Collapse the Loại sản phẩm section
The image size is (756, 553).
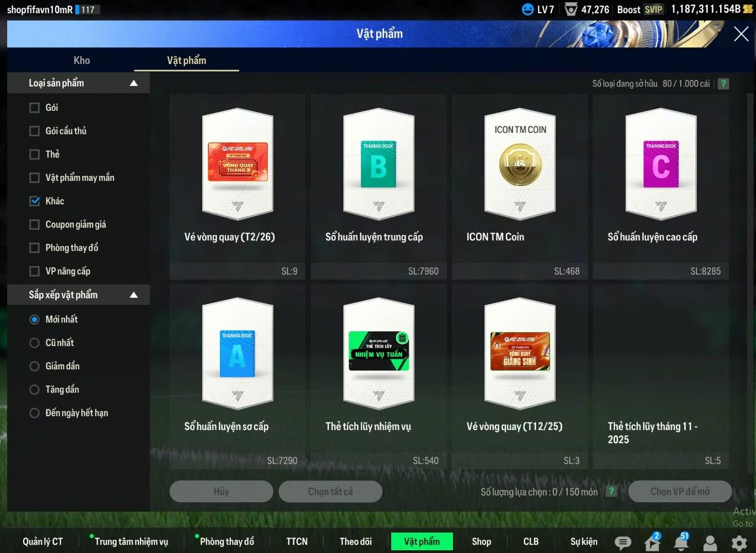click(133, 83)
